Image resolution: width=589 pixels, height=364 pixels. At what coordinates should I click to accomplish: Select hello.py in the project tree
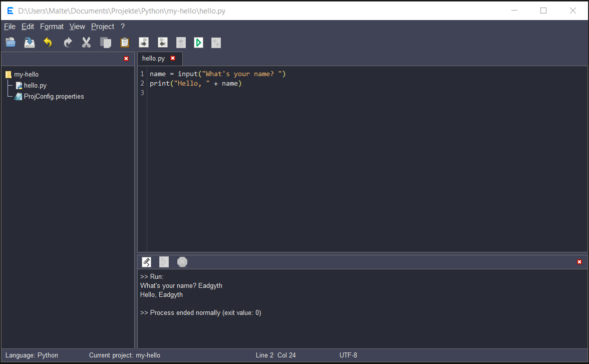click(x=35, y=86)
